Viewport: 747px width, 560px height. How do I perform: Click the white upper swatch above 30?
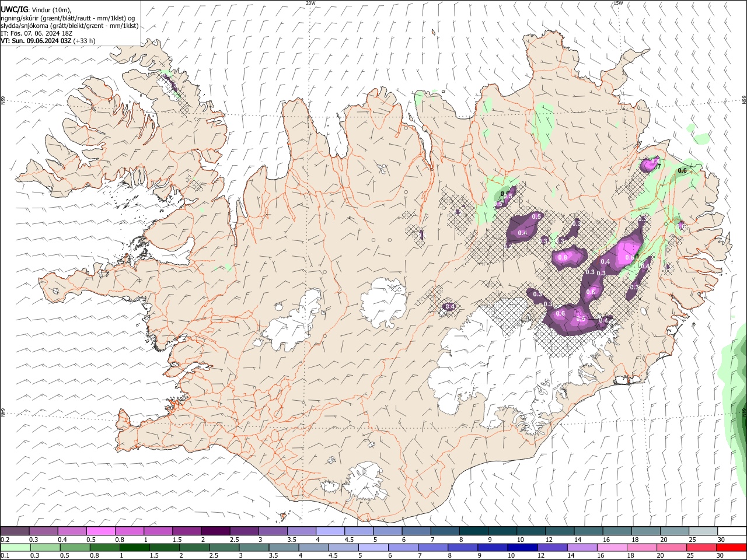click(x=731, y=531)
